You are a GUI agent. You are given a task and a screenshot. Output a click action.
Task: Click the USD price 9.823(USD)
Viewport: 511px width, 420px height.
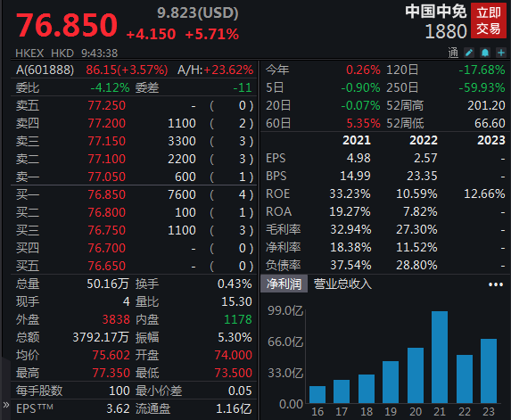pyautogui.click(x=197, y=12)
